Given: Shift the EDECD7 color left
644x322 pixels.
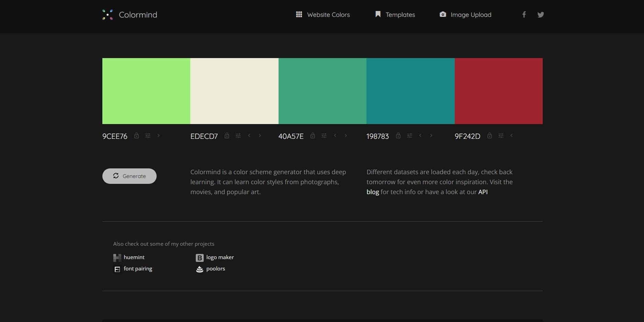Looking at the screenshot, I should pos(249,136).
